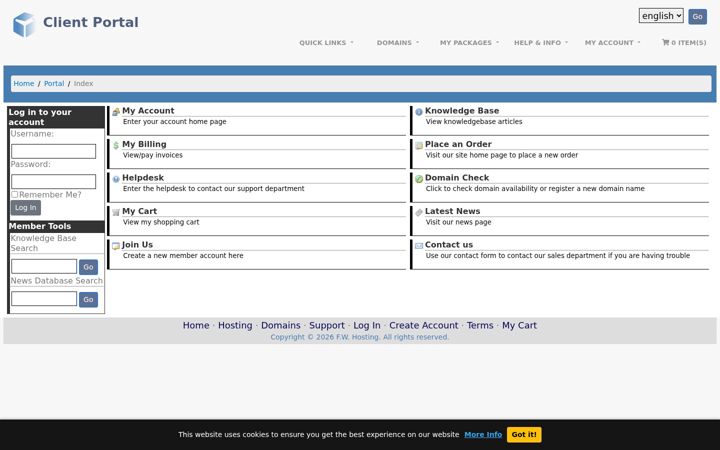
Task: Click the Join Us note icon
Action: [116, 246]
